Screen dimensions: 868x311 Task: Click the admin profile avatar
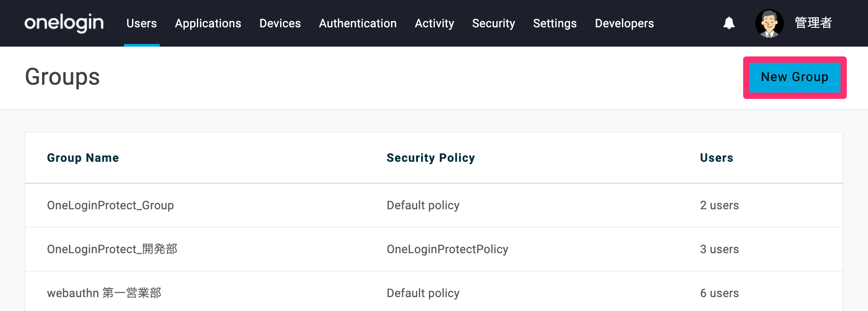pyautogui.click(x=769, y=23)
